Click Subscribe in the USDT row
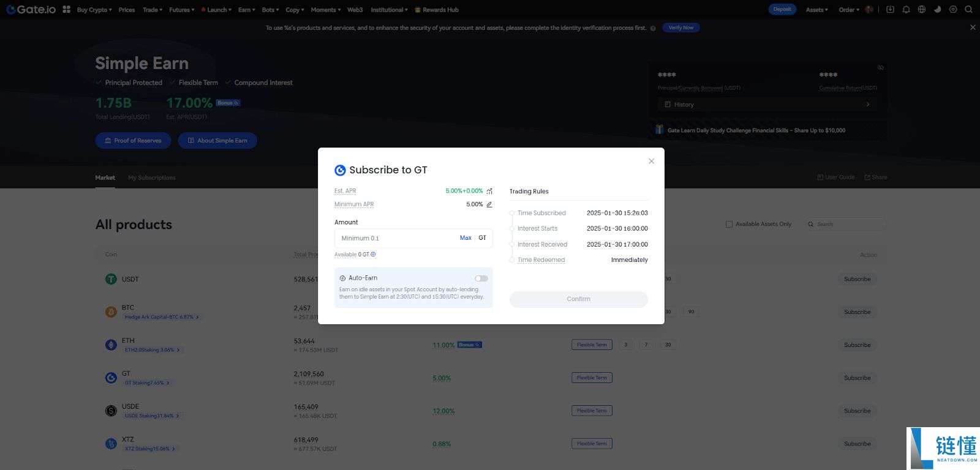This screenshot has width=980, height=470. (857, 279)
